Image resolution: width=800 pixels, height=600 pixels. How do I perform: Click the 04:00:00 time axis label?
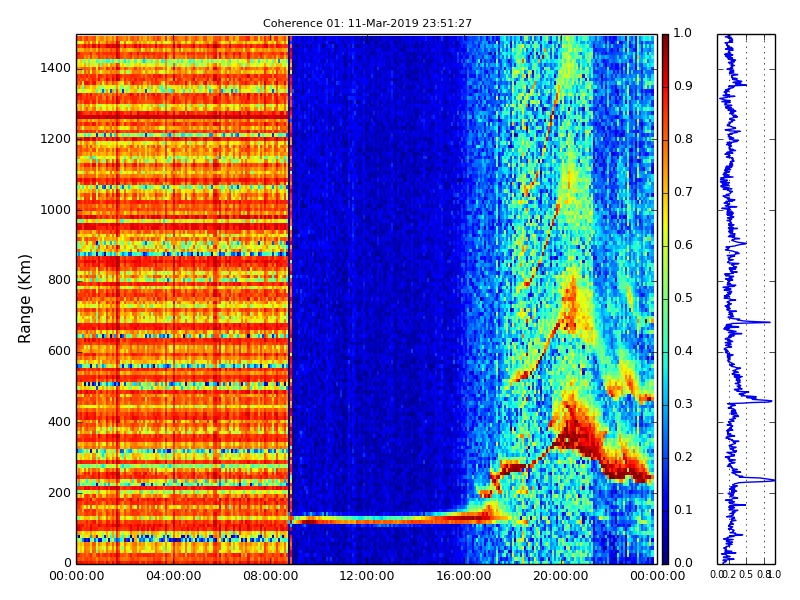tap(173, 576)
